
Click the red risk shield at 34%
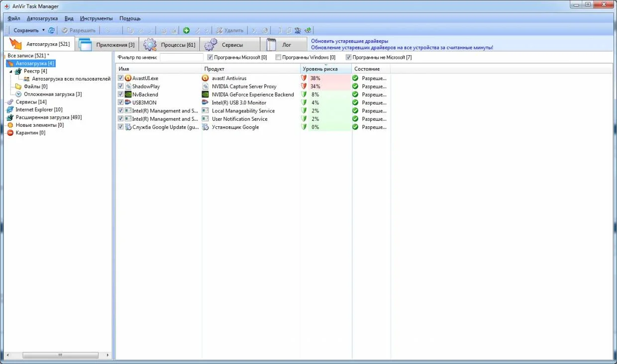pos(304,87)
